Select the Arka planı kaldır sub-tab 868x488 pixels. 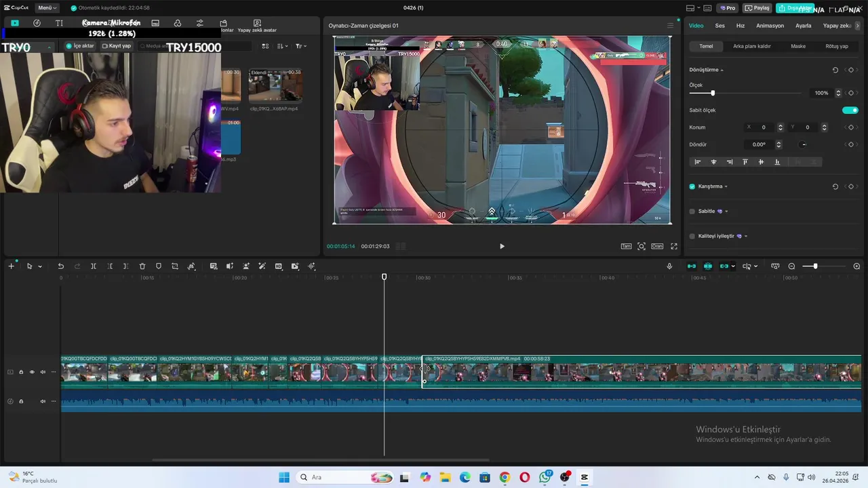click(x=752, y=46)
